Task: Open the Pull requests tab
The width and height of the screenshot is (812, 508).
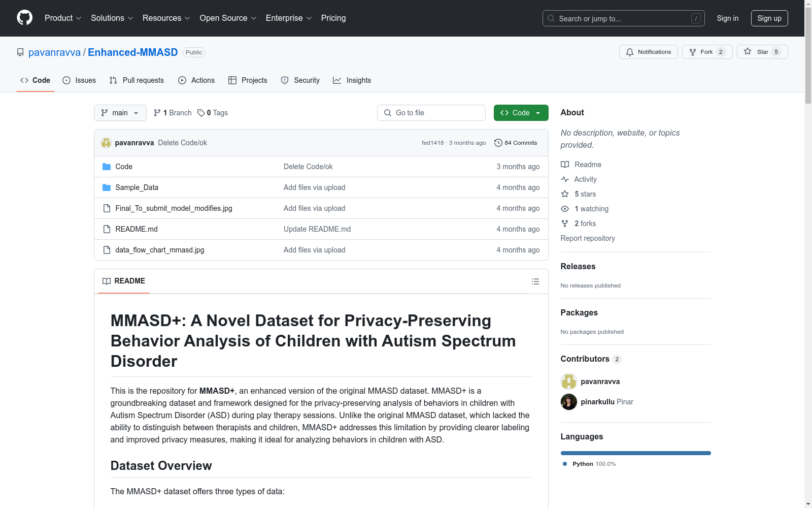Action: pos(137,80)
